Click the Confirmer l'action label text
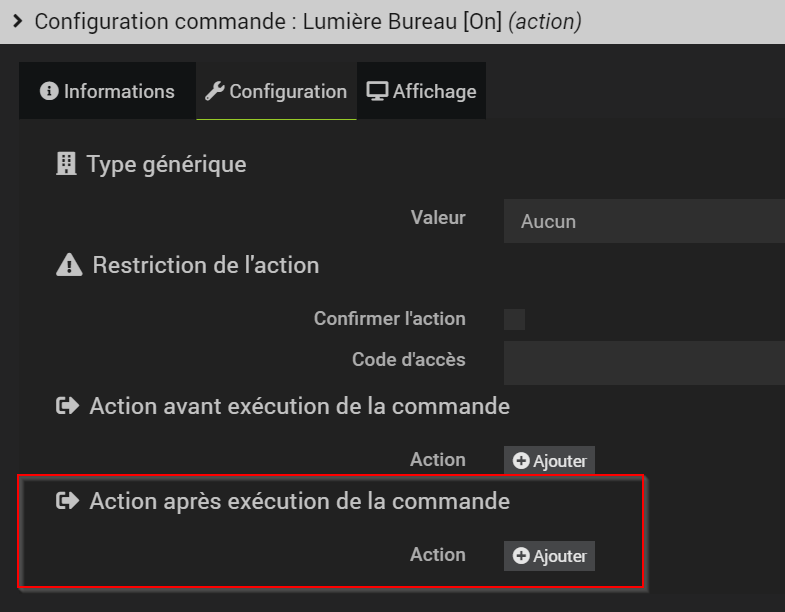Image resolution: width=785 pixels, height=612 pixels. [389, 319]
